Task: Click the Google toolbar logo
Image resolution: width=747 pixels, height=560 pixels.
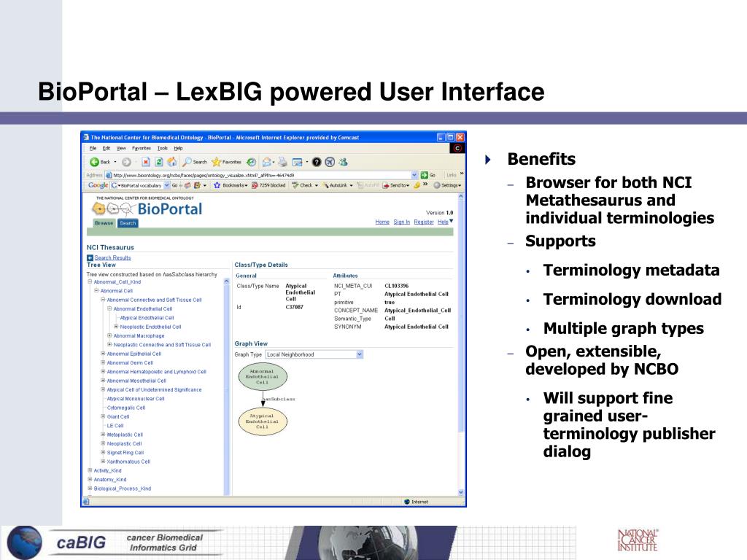Action: click(98, 185)
